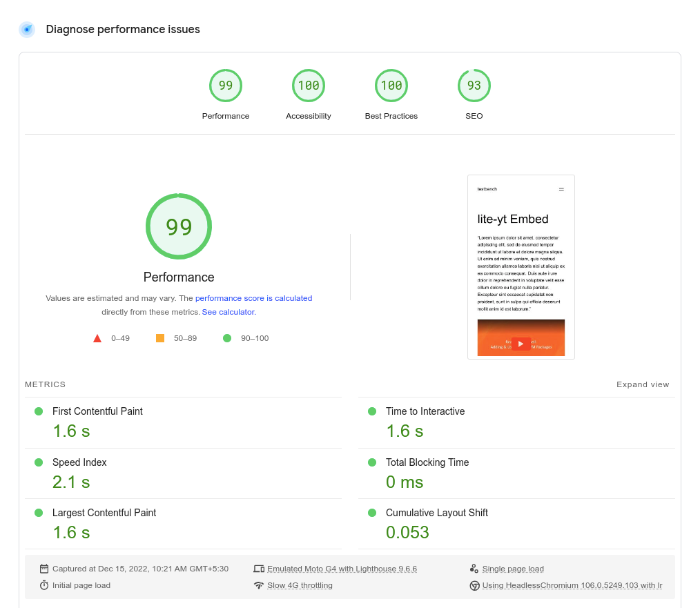The width and height of the screenshot is (700, 608).
Task: Click the red triangle 0–49 legend icon
Action: pos(97,338)
